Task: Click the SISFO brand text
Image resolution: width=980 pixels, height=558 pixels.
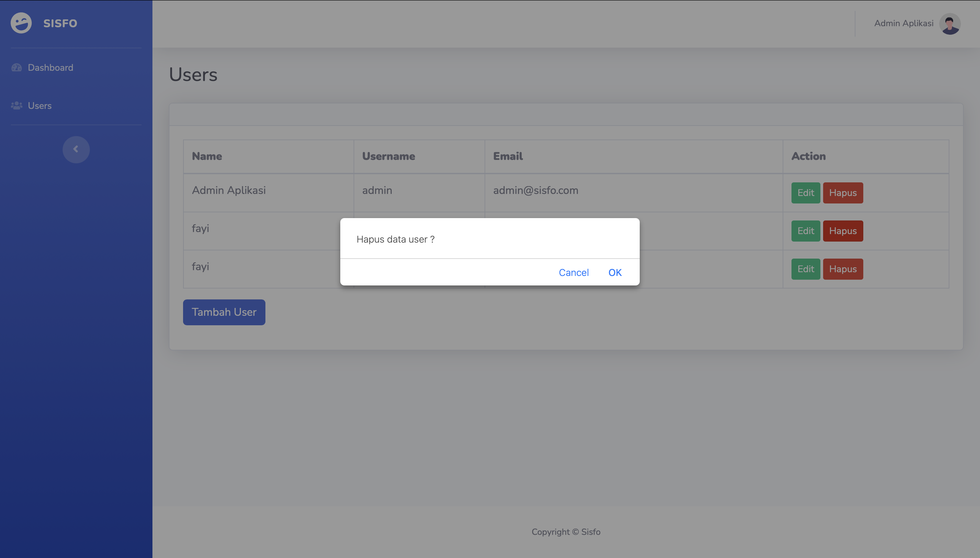Action: pos(60,23)
